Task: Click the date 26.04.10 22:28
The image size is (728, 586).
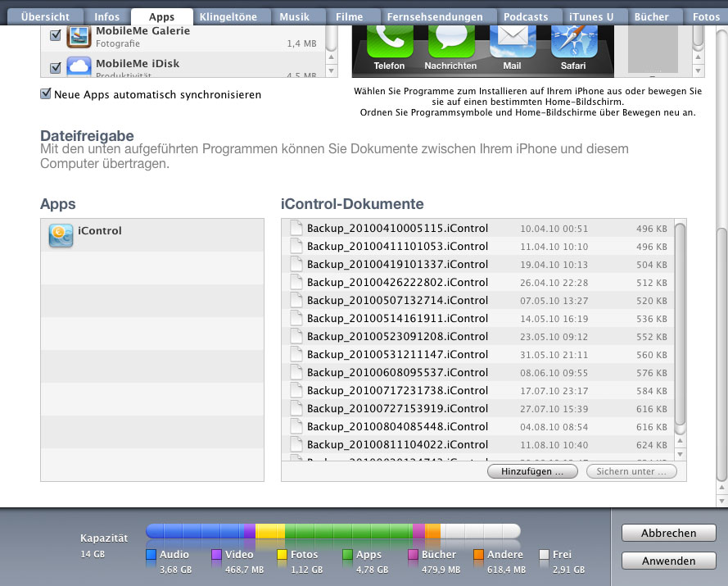Action: (554, 283)
